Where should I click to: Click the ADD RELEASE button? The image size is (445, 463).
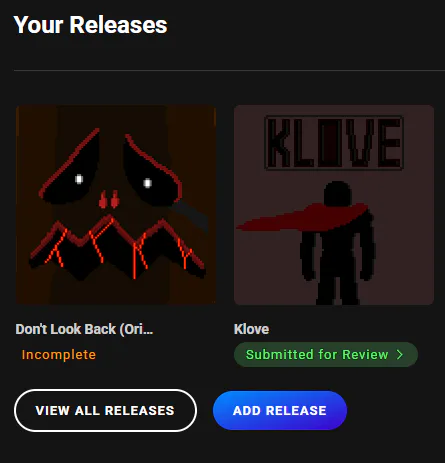click(280, 410)
